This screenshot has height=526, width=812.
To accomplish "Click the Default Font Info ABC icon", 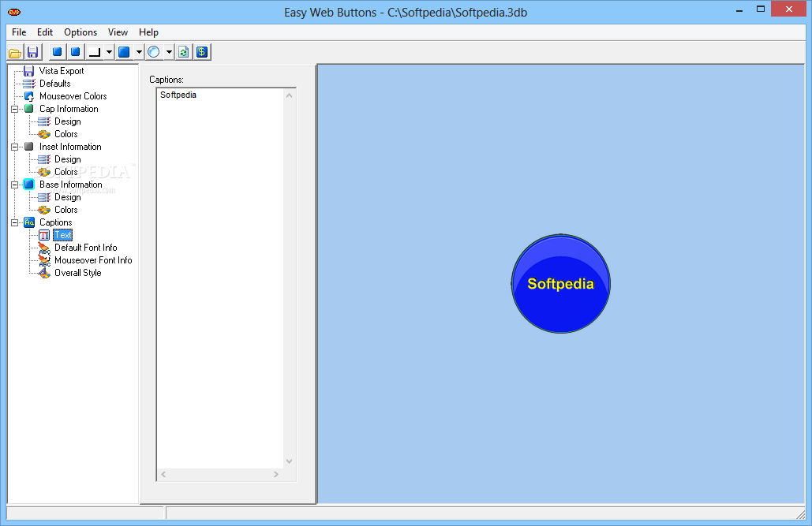I will point(44,248).
